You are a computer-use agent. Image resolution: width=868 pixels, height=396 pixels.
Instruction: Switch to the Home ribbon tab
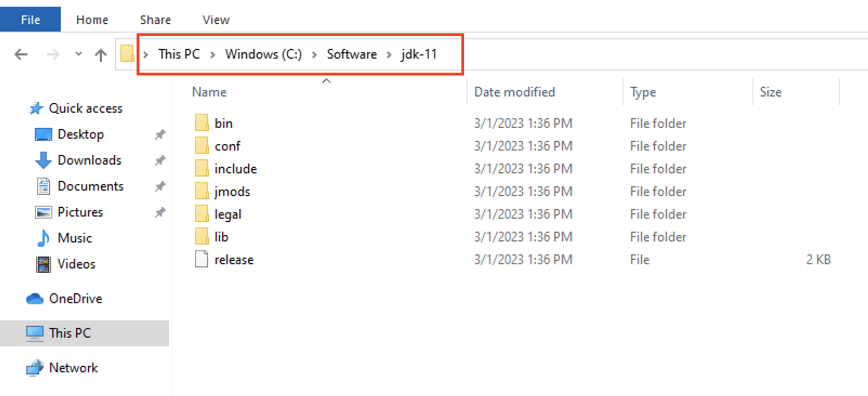click(92, 20)
